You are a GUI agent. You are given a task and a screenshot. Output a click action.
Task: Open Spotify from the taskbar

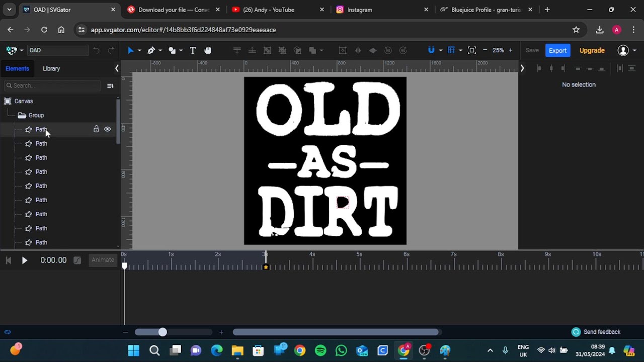click(320, 350)
